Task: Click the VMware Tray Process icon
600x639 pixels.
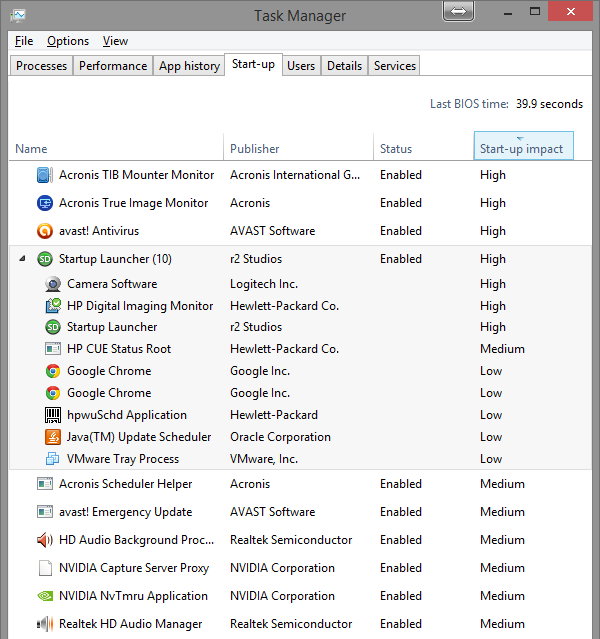Action: coord(53,459)
